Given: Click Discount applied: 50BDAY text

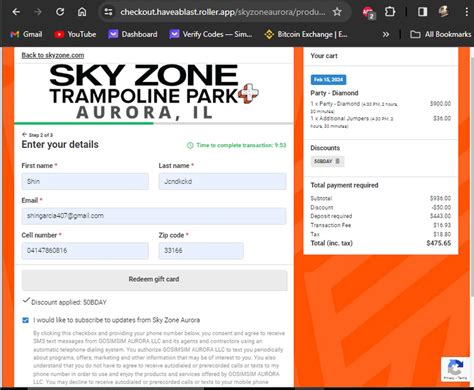Looking at the screenshot, I should tap(69, 302).
